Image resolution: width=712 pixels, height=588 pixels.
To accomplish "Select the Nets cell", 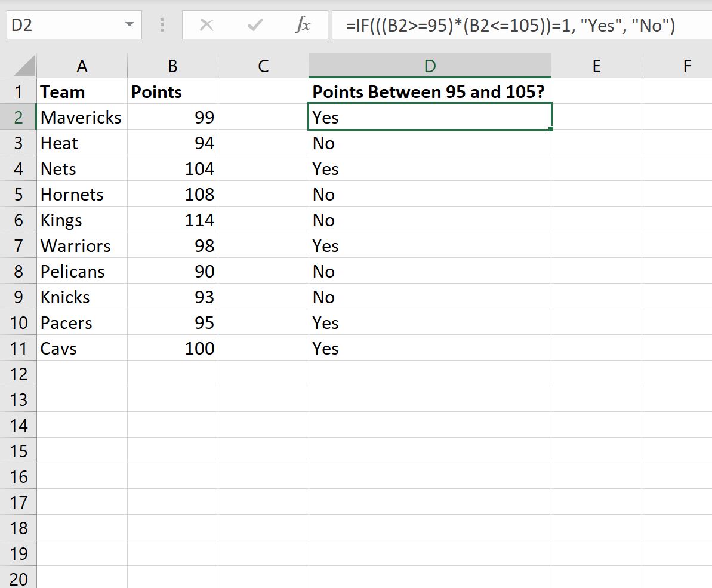I will point(82,168).
